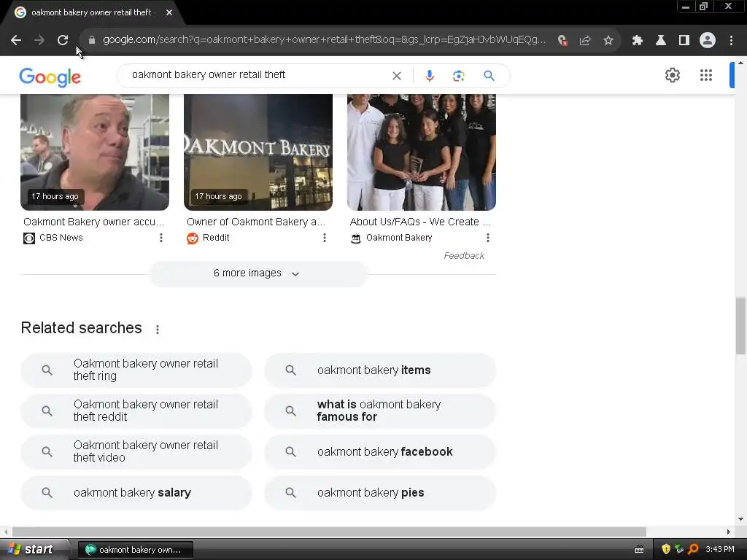Viewport: 747px width, 560px height.
Task: Open the side panel icon
Action: coord(684,41)
